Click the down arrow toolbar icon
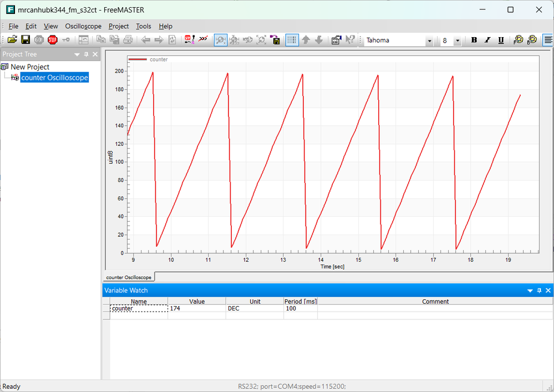This screenshot has height=392, width=554. click(x=319, y=40)
